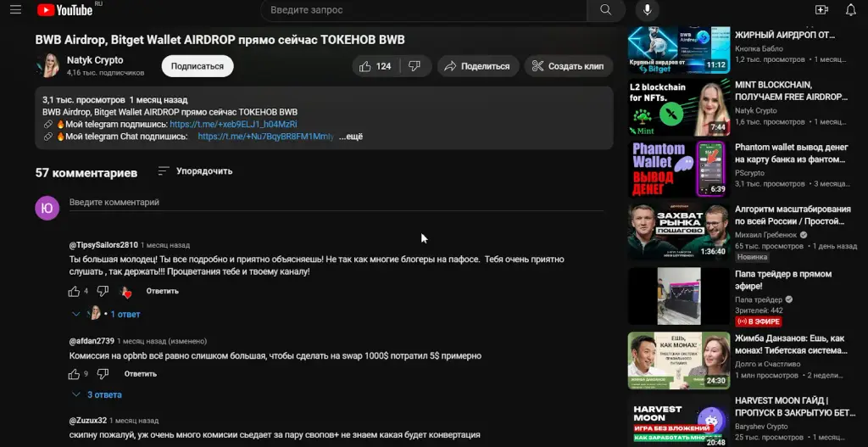Click 3,1 тыс. просмотров text
The height and width of the screenshot is (447, 868).
(84, 100)
